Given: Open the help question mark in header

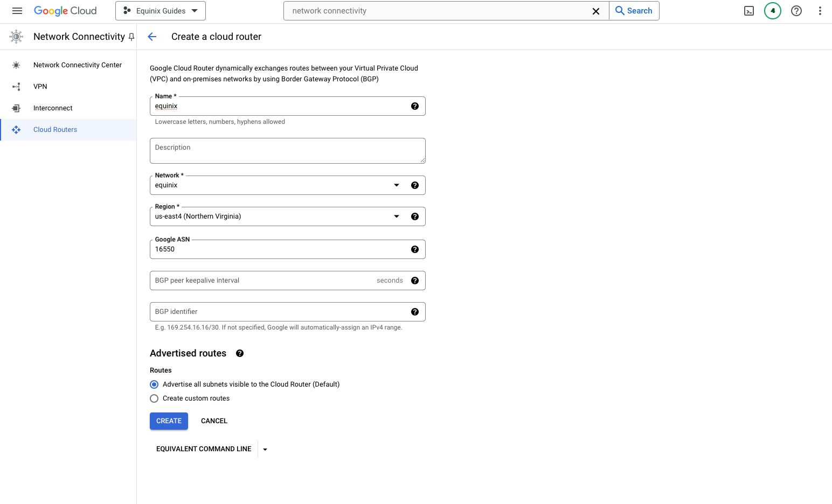Looking at the screenshot, I should 796,11.
